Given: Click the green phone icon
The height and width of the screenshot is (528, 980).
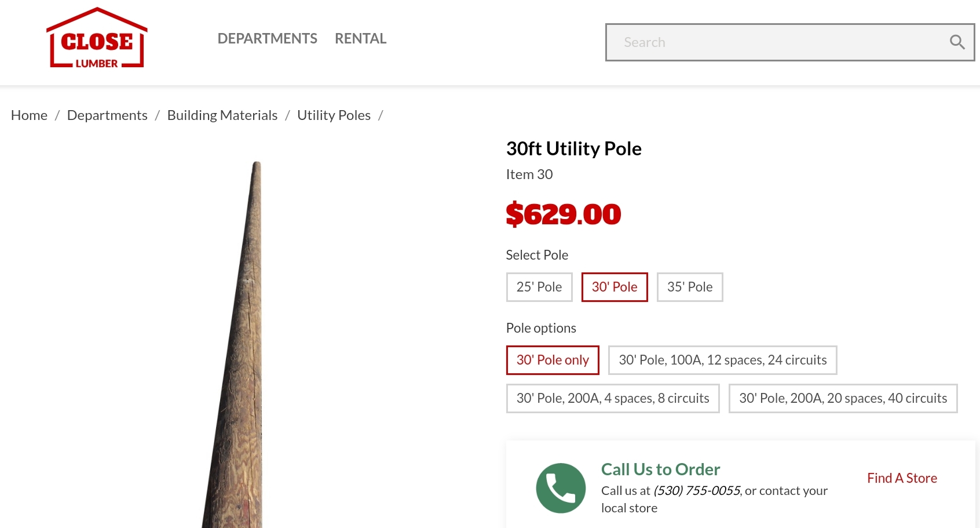Looking at the screenshot, I should 561,488.
